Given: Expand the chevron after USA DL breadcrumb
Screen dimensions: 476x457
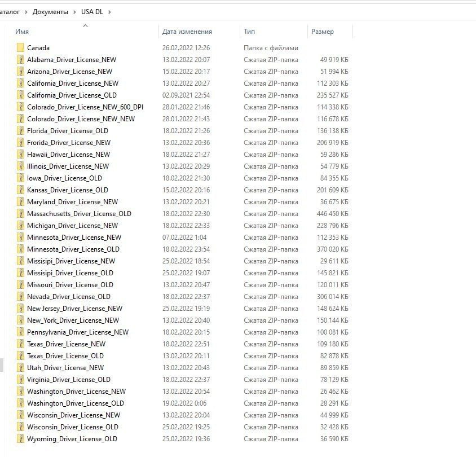Looking at the screenshot, I should coord(109,12).
